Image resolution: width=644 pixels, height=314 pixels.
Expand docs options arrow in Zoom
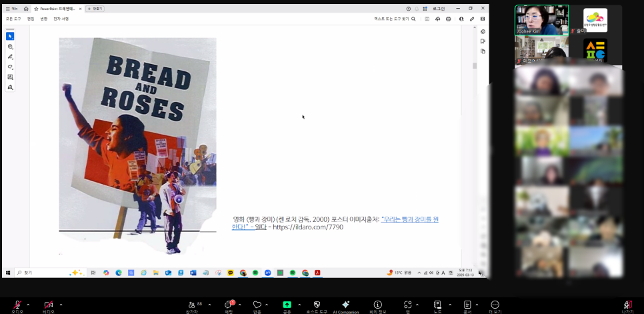tap(477, 305)
